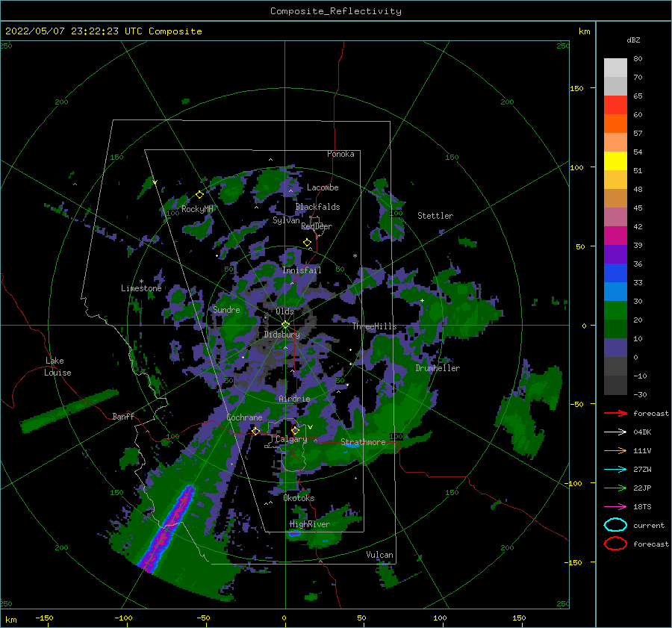672x628 pixels.
Task: Click the 'Sylvan' map label
Action: click(x=286, y=220)
